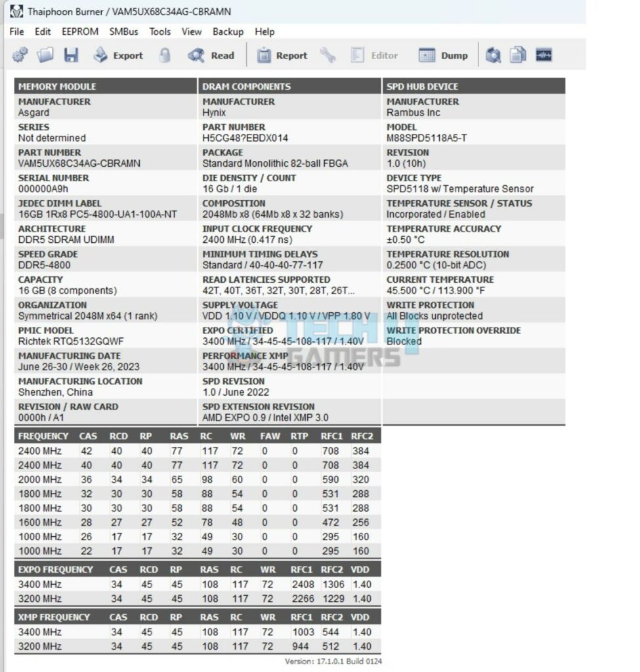Click the Shenzhen, China location value

click(x=55, y=392)
